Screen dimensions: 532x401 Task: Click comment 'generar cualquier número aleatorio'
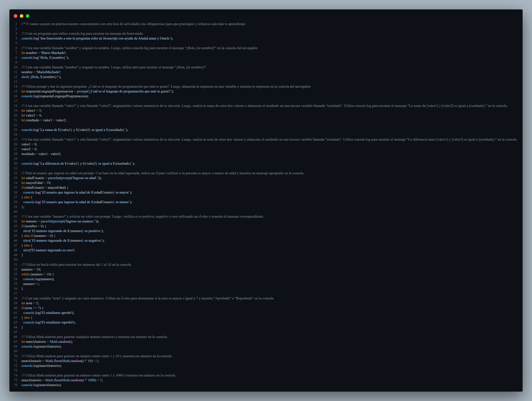point(95,337)
